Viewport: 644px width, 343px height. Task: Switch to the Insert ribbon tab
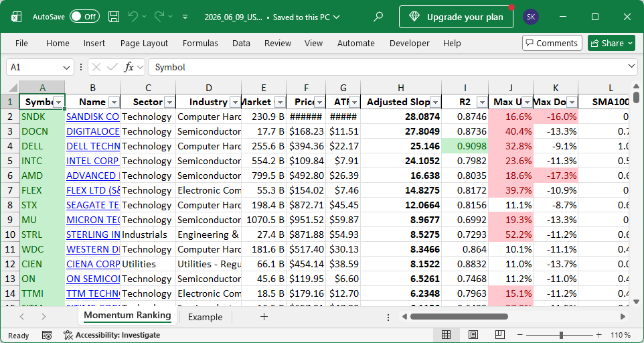pos(94,43)
